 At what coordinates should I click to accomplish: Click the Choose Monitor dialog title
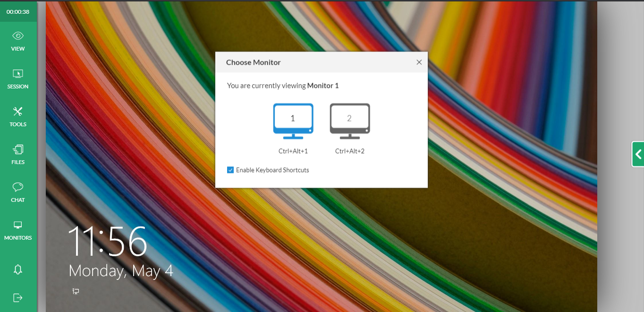click(x=254, y=62)
